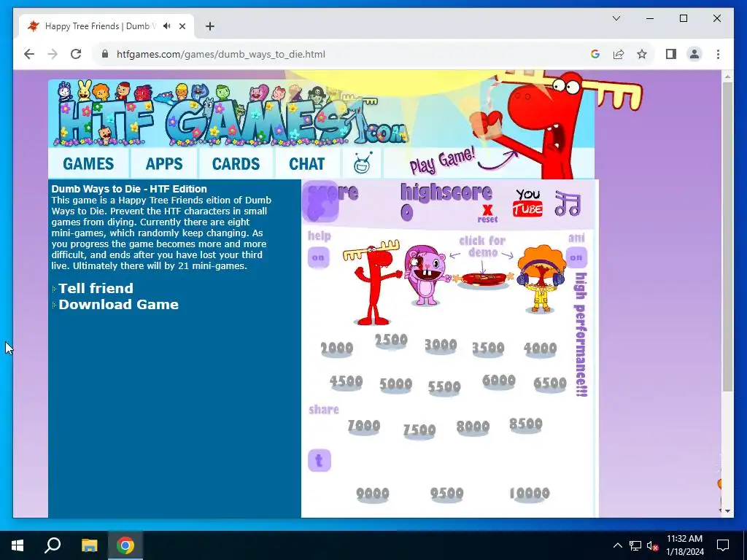The height and width of the screenshot is (560, 747).
Task: Click the red moose Lumpy character
Action: tap(374, 282)
